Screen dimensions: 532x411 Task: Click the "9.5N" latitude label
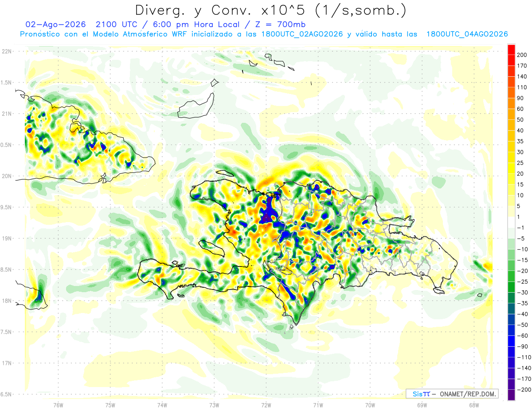click(x=6, y=207)
